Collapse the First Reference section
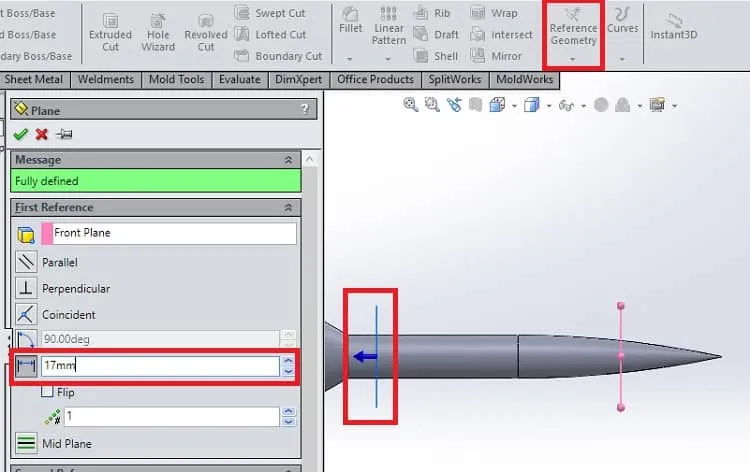The height and width of the screenshot is (472, 750). (x=288, y=208)
